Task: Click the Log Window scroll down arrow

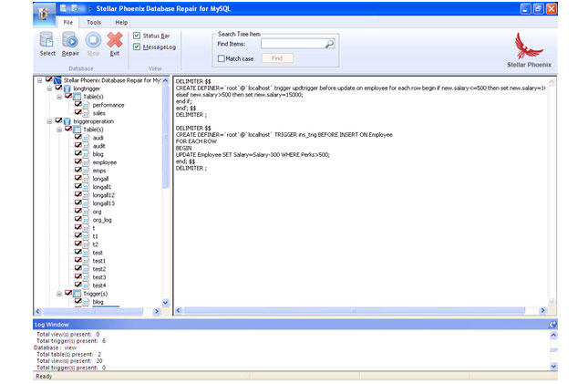Action: pyautogui.click(x=553, y=367)
